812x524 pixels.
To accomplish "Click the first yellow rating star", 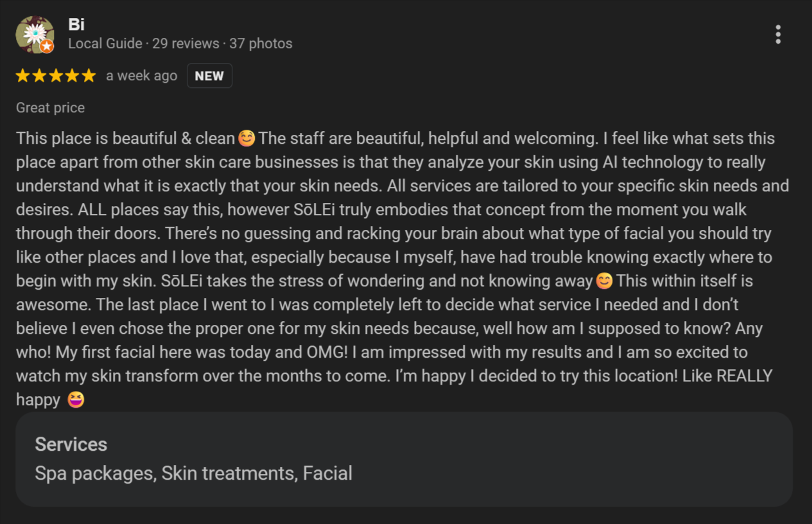I will click(23, 76).
